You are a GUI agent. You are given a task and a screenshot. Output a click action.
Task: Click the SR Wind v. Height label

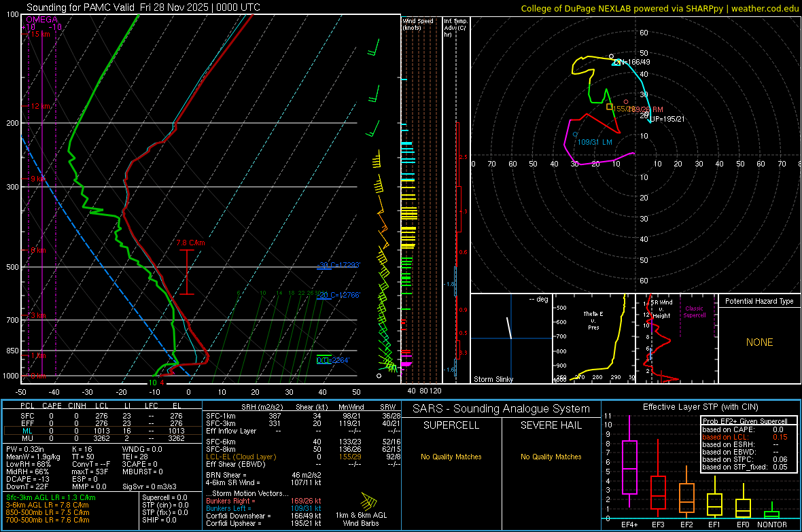(x=661, y=309)
